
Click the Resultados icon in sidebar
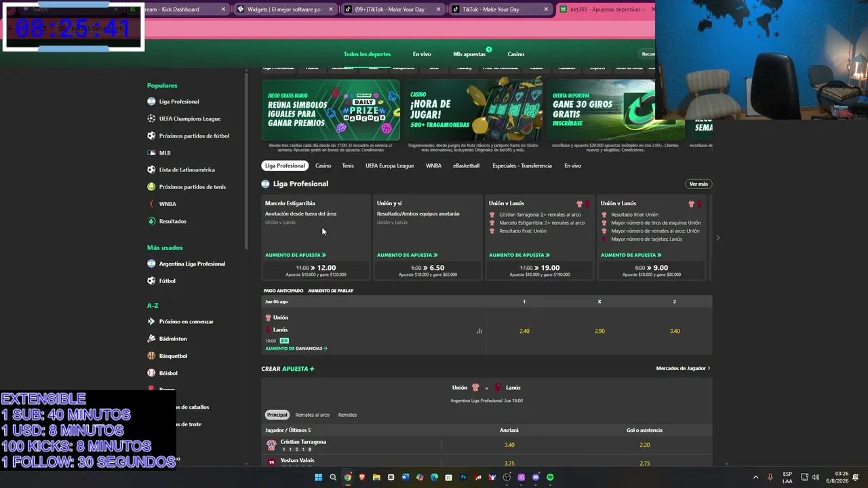(151, 221)
